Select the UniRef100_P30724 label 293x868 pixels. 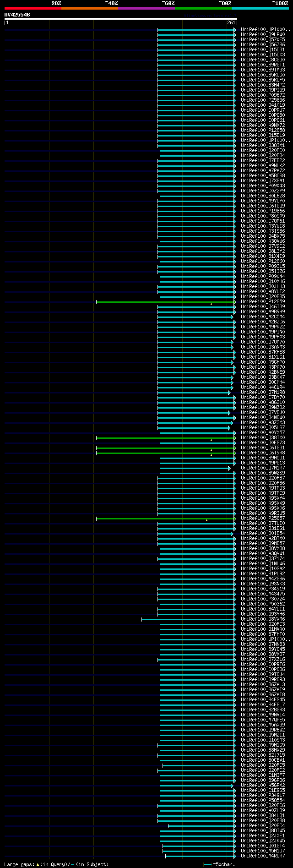pos(263,599)
